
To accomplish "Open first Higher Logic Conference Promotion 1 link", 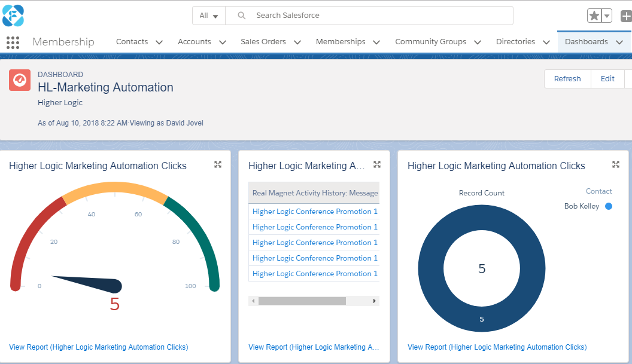I will tap(315, 212).
